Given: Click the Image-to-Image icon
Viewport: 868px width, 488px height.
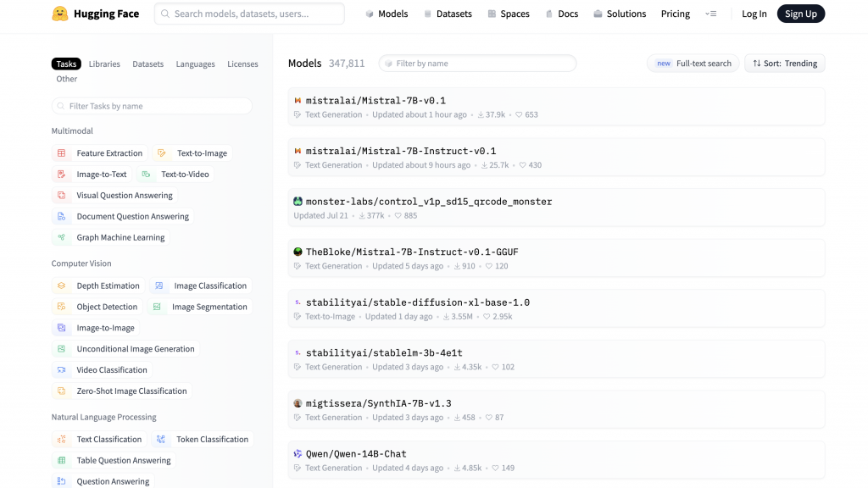Looking at the screenshot, I should [x=61, y=328].
